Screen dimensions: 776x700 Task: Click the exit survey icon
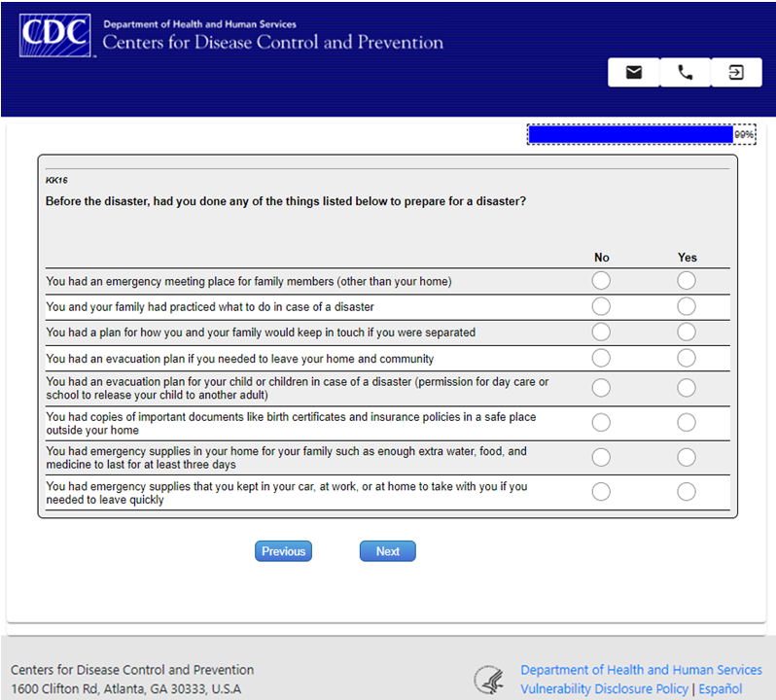[736, 73]
